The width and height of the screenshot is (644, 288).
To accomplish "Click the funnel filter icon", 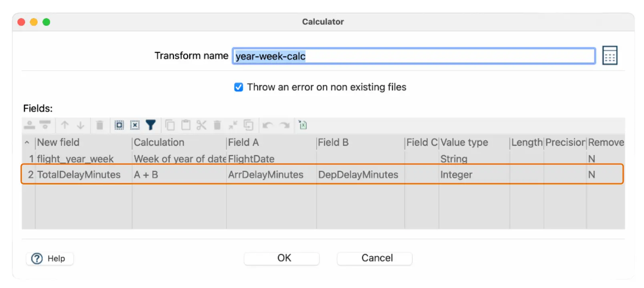I will point(151,125).
